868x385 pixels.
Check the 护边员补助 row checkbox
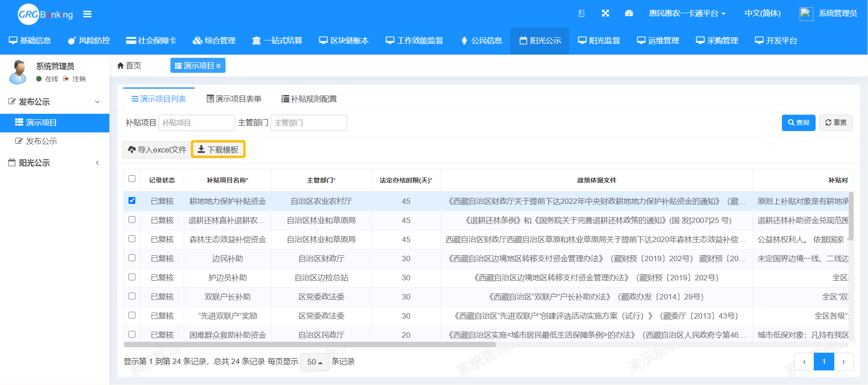[132, 277]
